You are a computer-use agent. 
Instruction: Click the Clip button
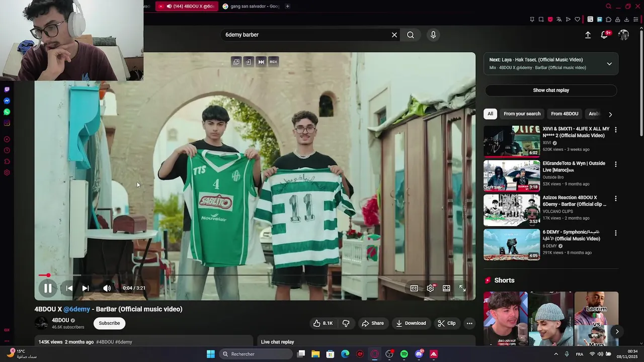click(446, 323)
